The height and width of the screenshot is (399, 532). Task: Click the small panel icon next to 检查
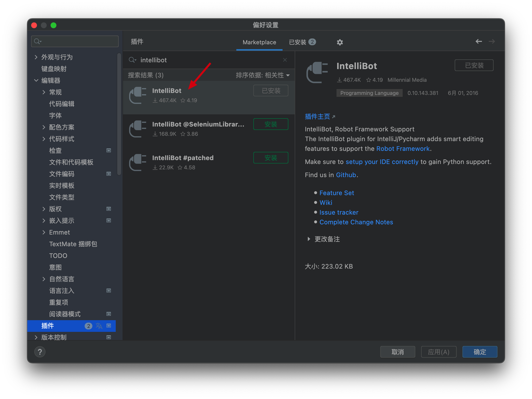click(109, 150)
